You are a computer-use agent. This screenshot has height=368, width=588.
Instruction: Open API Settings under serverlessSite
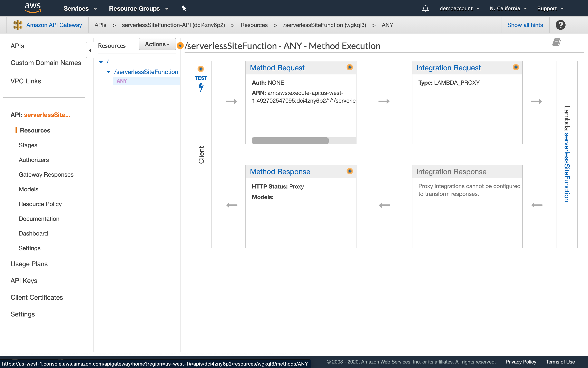tap(29, 248)
